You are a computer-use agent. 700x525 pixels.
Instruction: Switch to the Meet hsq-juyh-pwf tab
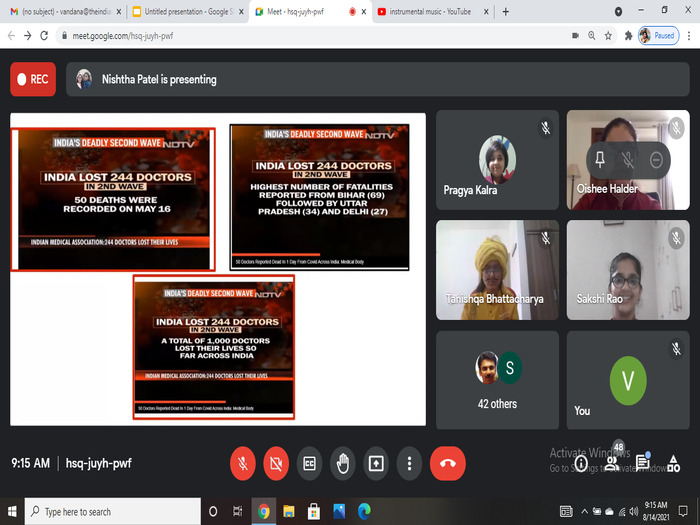310,12
